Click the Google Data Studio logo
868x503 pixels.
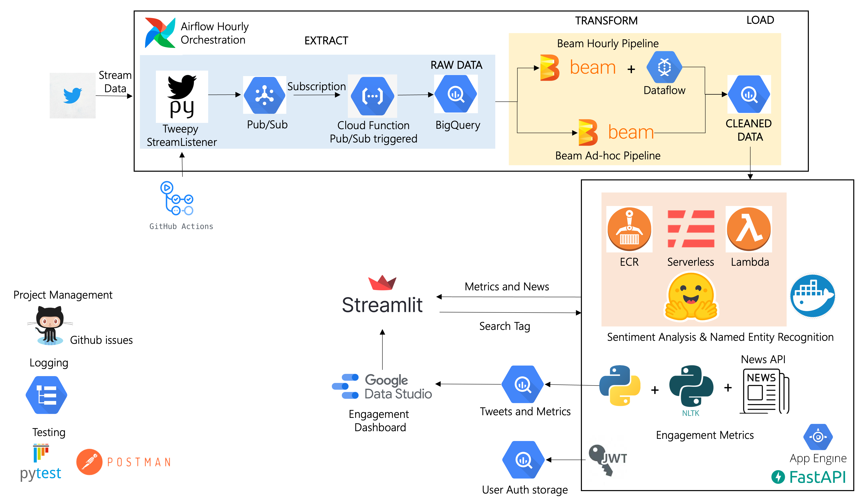[382, 387]
